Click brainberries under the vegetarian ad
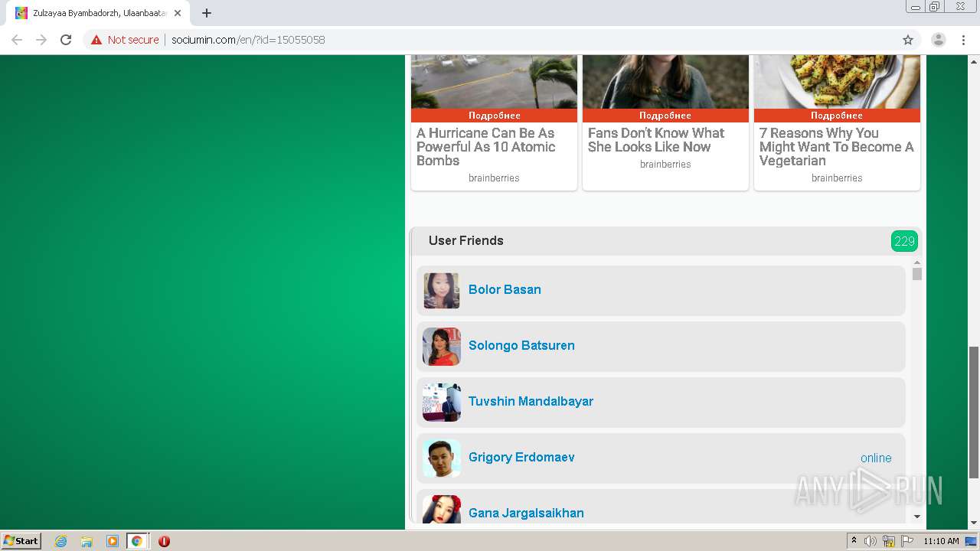The height and width of the screenshot is (551, 980). click(x=837, y=178)
